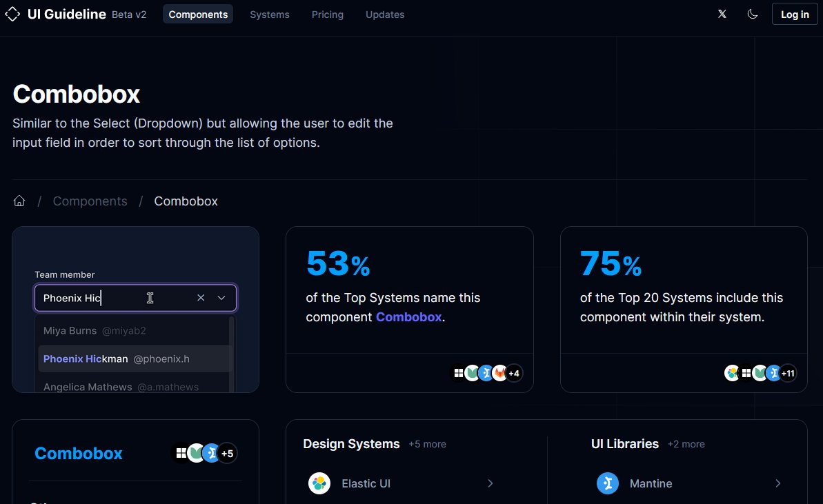The width and height of the screenshot is (823, 504).
Task: Click the Mantine logo icon in the 75% card
Action: (773, 373)
